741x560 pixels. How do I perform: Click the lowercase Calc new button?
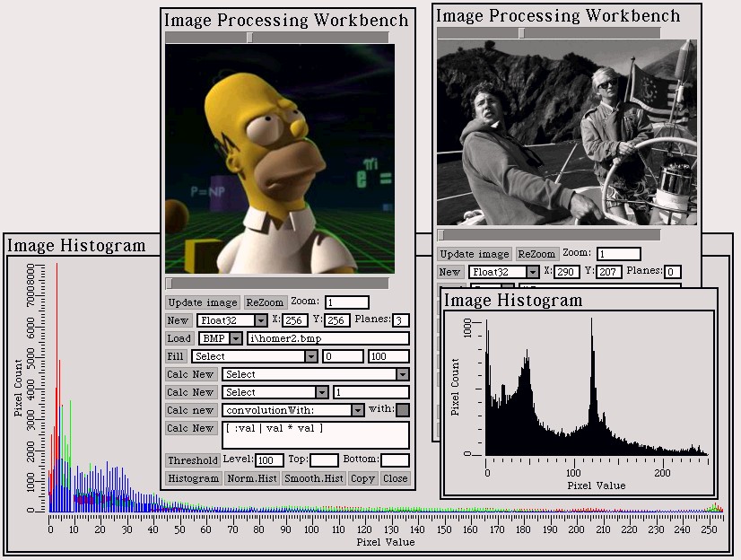190,410
